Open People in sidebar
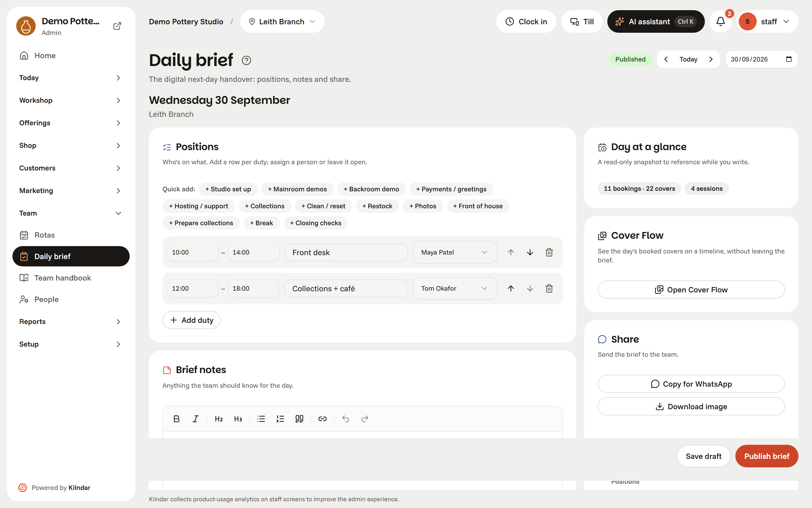 (x=70, y=299)
